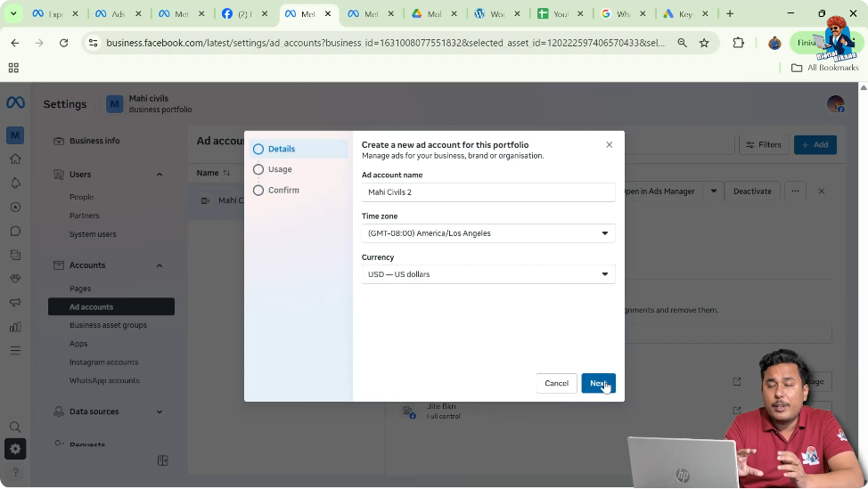The height and width of the screenshot is (489, 868).
Task: Bookmark this page with the star
Action: pos(704,43)
